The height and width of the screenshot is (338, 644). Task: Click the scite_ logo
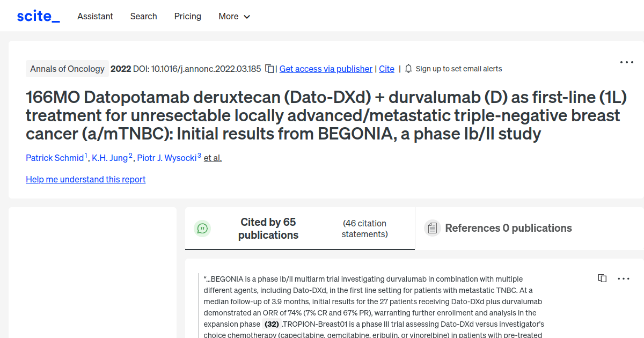click(x=38, y=16)
